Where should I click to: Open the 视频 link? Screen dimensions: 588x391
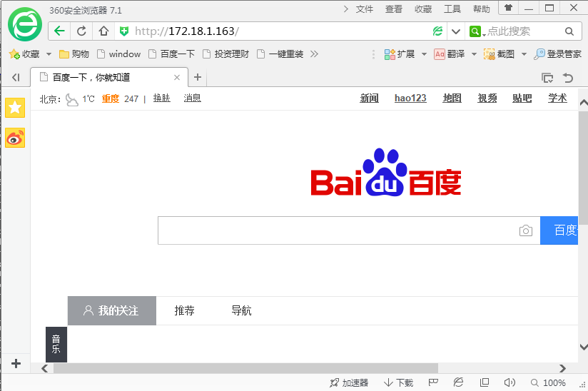[487, 98]
